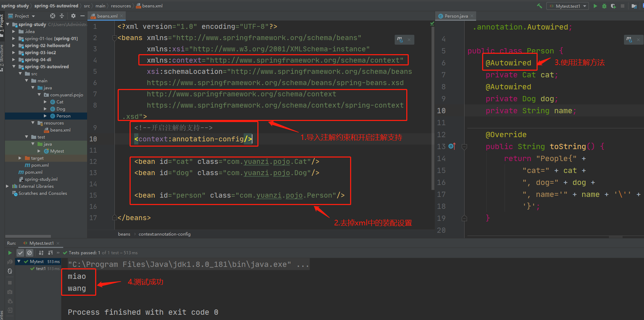The height and width of the screenshot is (320, 644).
Task: Expand the target folder
Action: [20, 158]
